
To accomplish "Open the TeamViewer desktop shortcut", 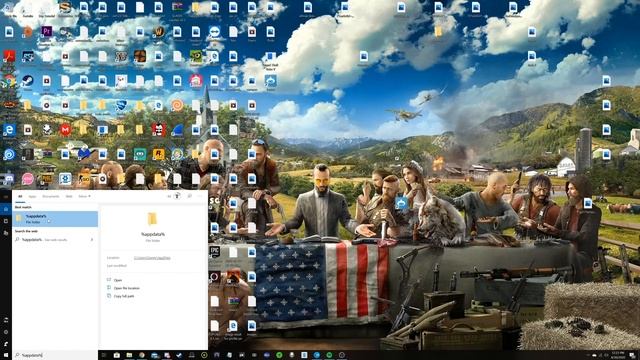I will 215,31.
